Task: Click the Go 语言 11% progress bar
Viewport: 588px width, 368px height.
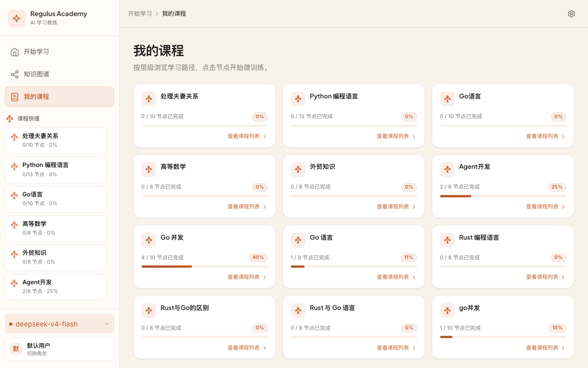Action: click(354, 266)
